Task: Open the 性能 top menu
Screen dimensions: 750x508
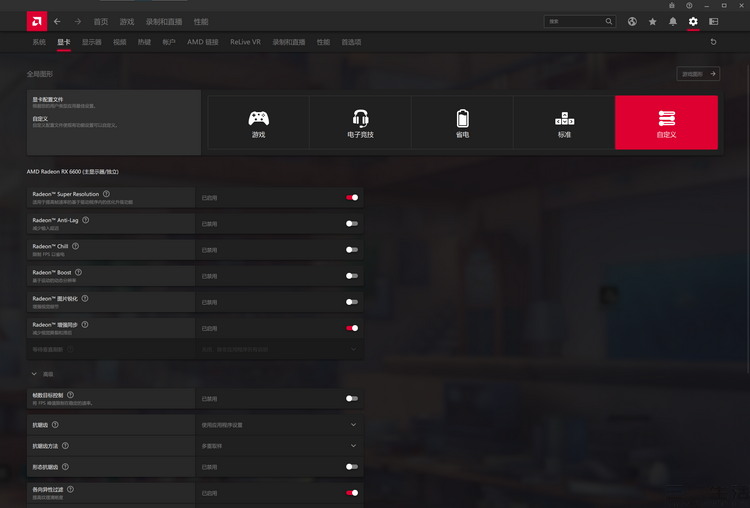Action: (201, 22)
